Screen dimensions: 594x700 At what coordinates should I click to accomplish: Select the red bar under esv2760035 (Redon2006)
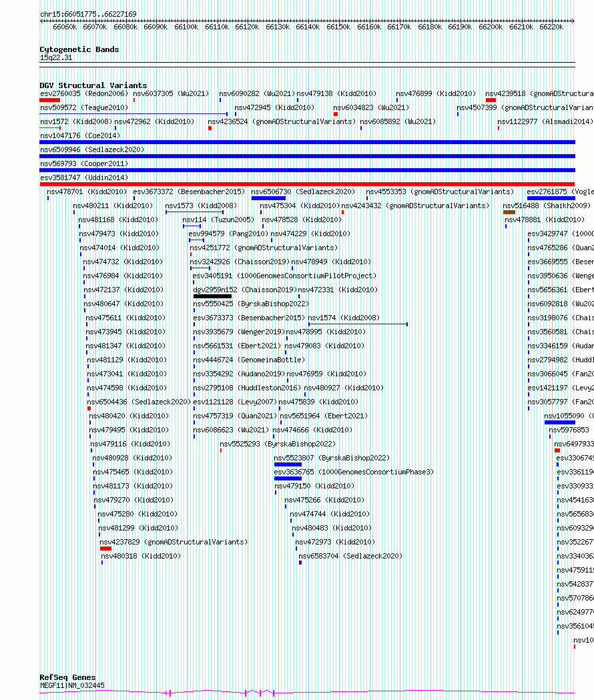tap(49, 100)
